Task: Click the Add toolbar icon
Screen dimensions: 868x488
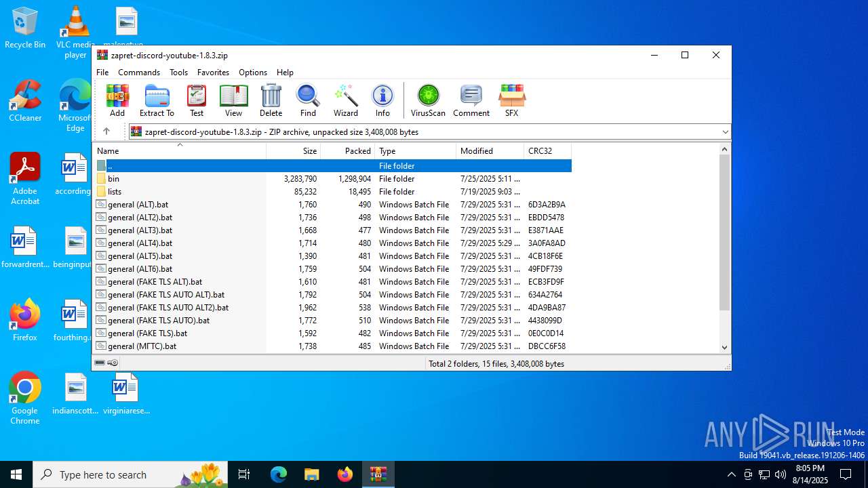Action: click(117, 101)
